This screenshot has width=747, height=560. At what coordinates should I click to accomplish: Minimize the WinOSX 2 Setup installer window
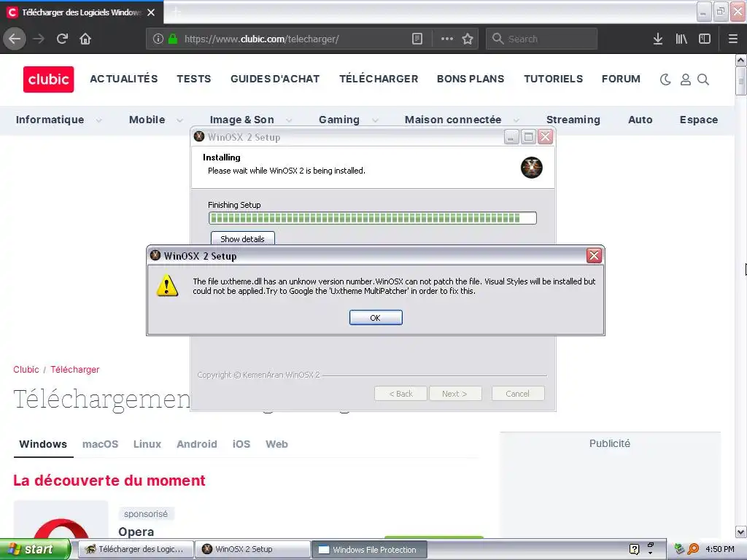(511, 137)
